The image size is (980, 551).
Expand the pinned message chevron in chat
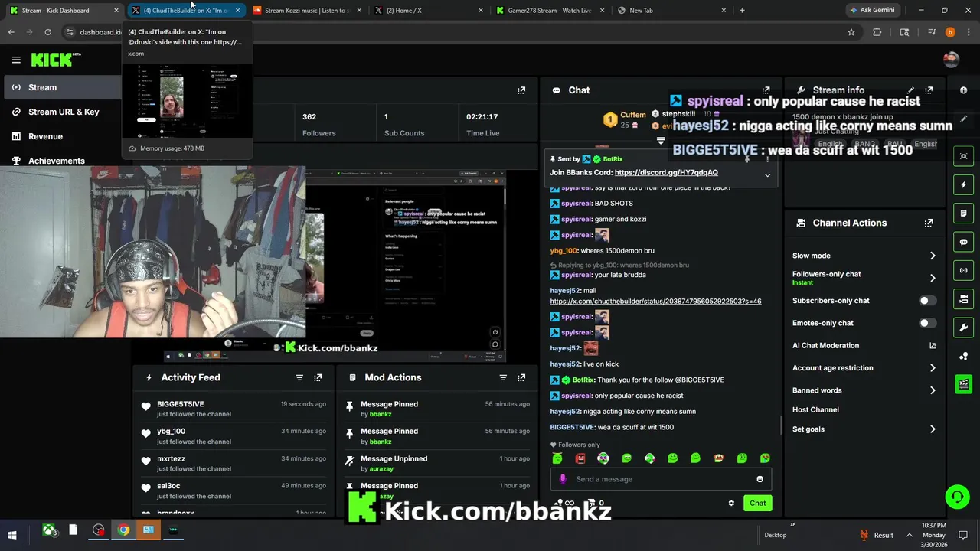pos(767,175)
